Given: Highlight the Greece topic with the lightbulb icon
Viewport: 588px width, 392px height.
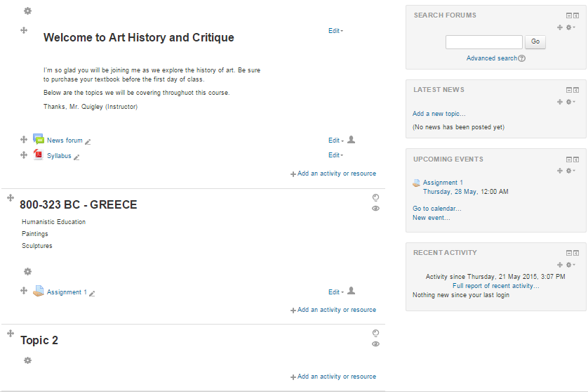Looking at the screenshot, I should 375,197.
